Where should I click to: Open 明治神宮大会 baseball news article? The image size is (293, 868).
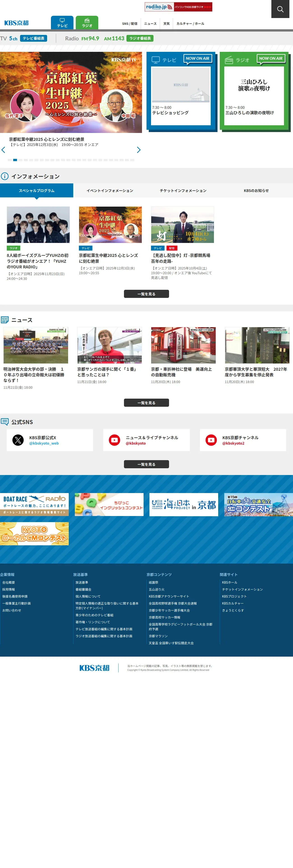(x=36, y=358)
